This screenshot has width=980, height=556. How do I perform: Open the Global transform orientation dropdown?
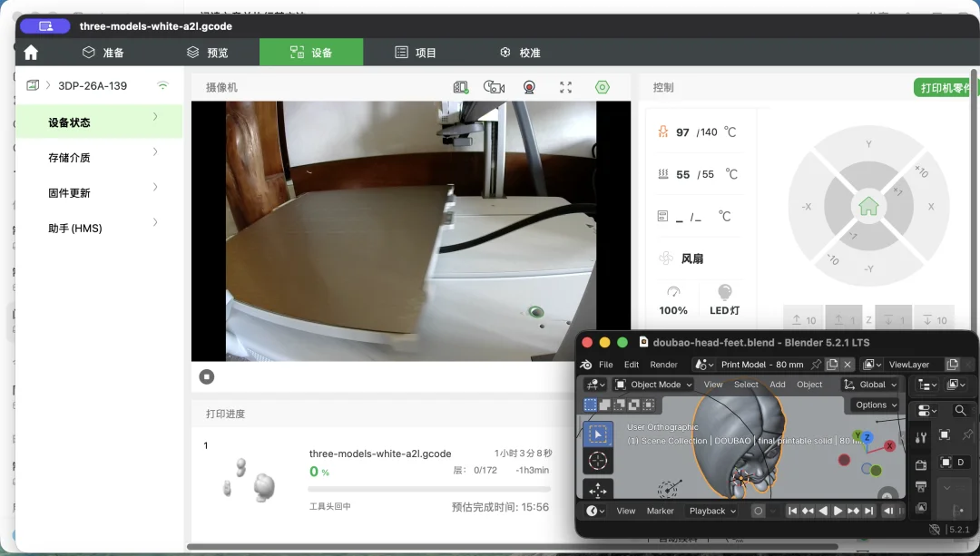point(870,385)
